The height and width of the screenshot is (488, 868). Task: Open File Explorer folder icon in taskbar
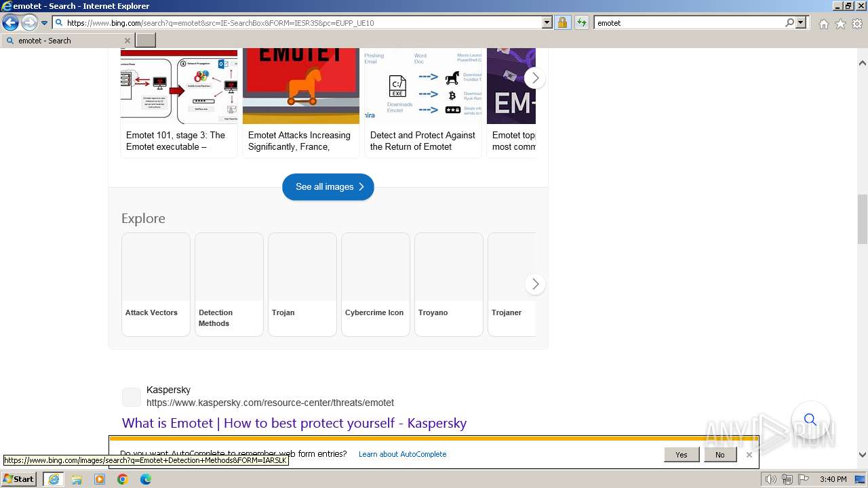point(77,479)
